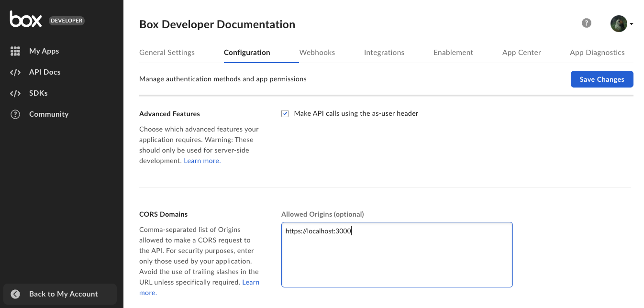This screenshot has width=644, height=308.
Task: Go to the Integrations tab
Action: 384,53
